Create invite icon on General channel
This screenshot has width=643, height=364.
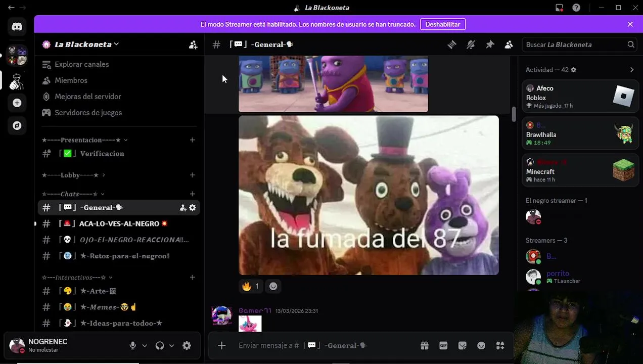[x=183, y=208]
